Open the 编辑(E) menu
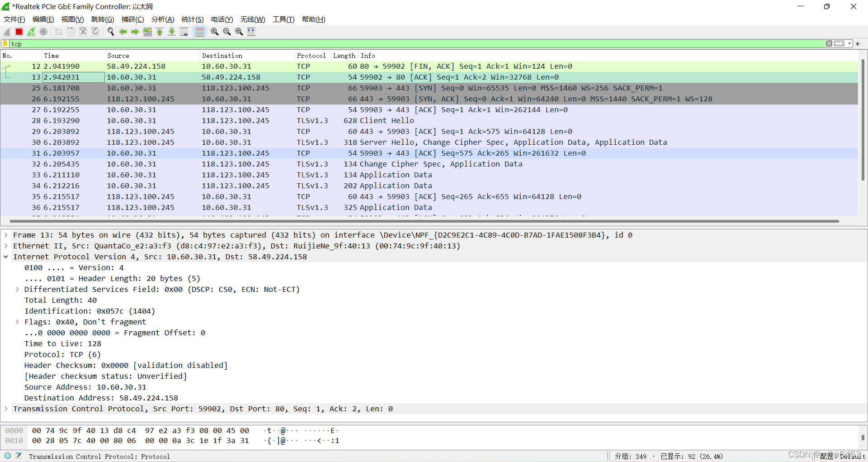This screenshot has height=462, width=868. (x=43, y=19)
